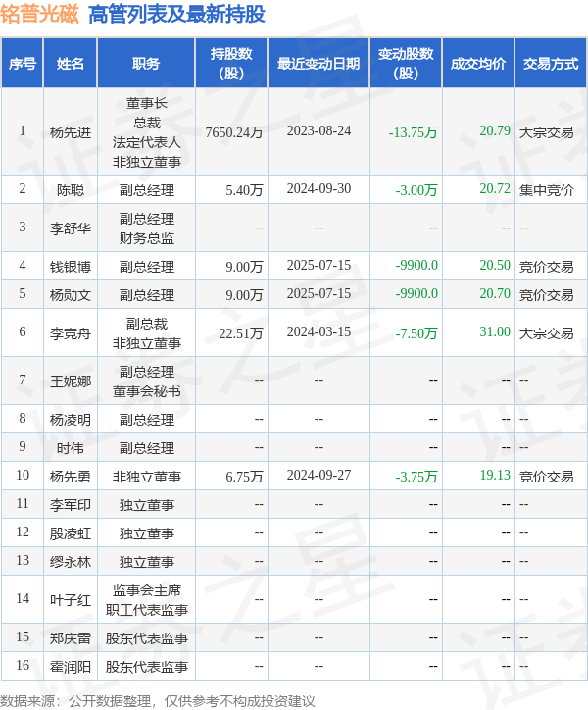588x710 pixels.
Task: Click the holding value 22.51万
Action: pos(241,333)
